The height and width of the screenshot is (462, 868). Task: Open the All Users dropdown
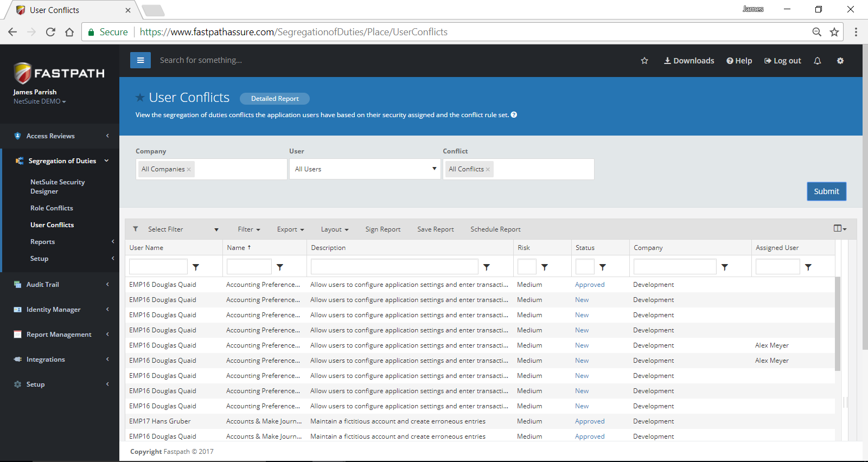click(x=365, y=169)
